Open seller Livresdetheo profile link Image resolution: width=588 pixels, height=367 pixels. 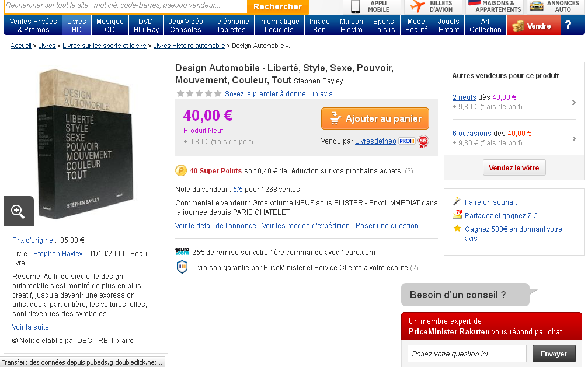click(x=375, y=141)
